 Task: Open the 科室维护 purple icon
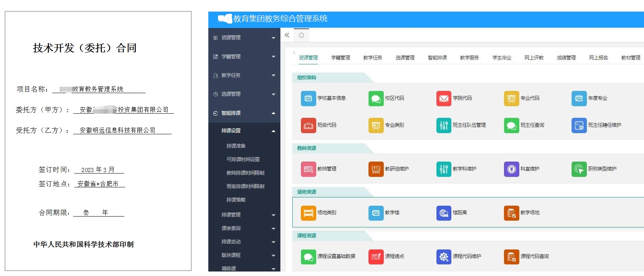(511, 169)
